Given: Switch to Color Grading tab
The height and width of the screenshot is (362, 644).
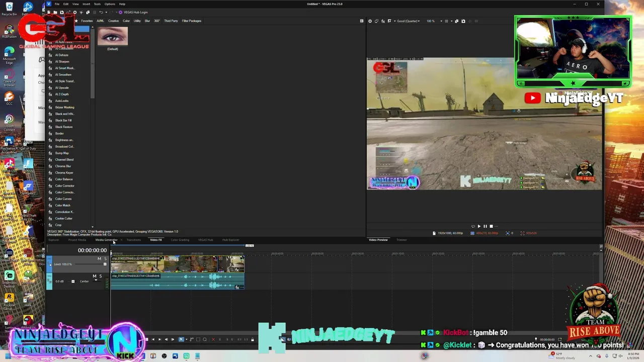Looking at the screenshot, I should tap(180, 240).
